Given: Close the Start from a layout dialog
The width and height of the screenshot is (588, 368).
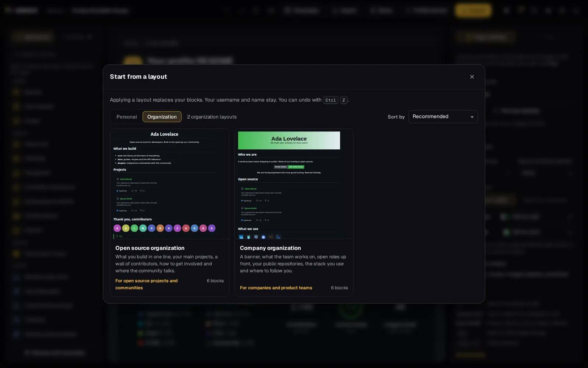Looking at the screenshot, I should (472, 77).
